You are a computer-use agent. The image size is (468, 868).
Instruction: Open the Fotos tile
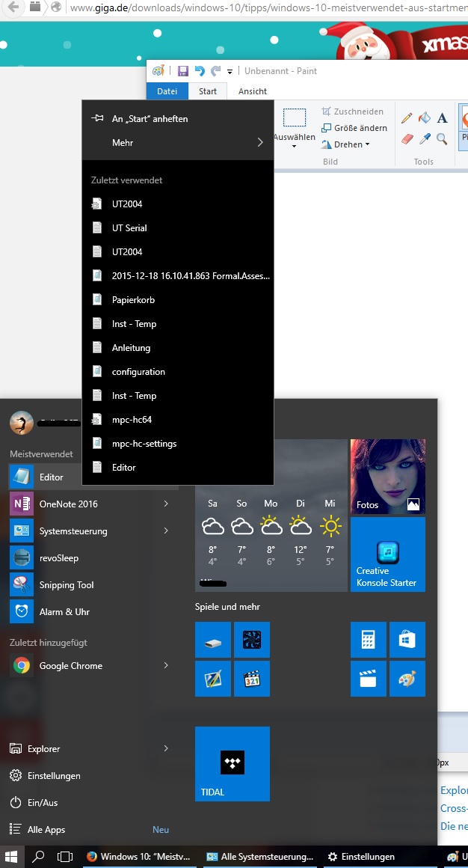point(388,477)
